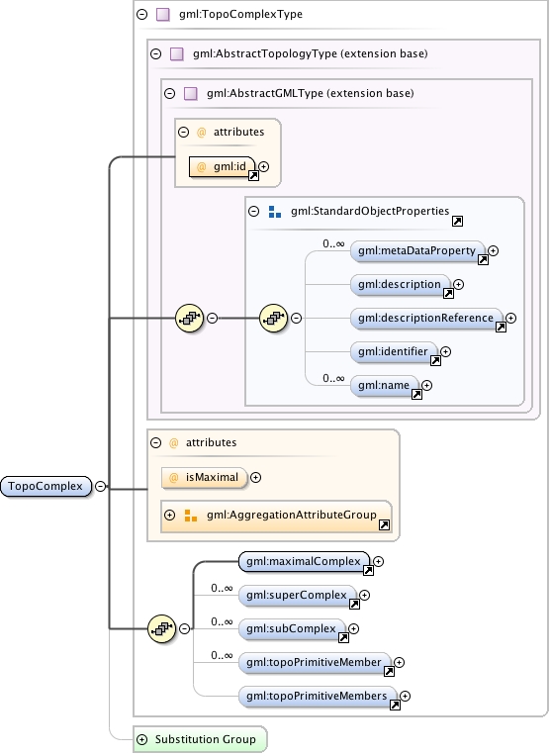Select the gml:id attribute node
Screen dimensions: 550x756
coord(222,167)
